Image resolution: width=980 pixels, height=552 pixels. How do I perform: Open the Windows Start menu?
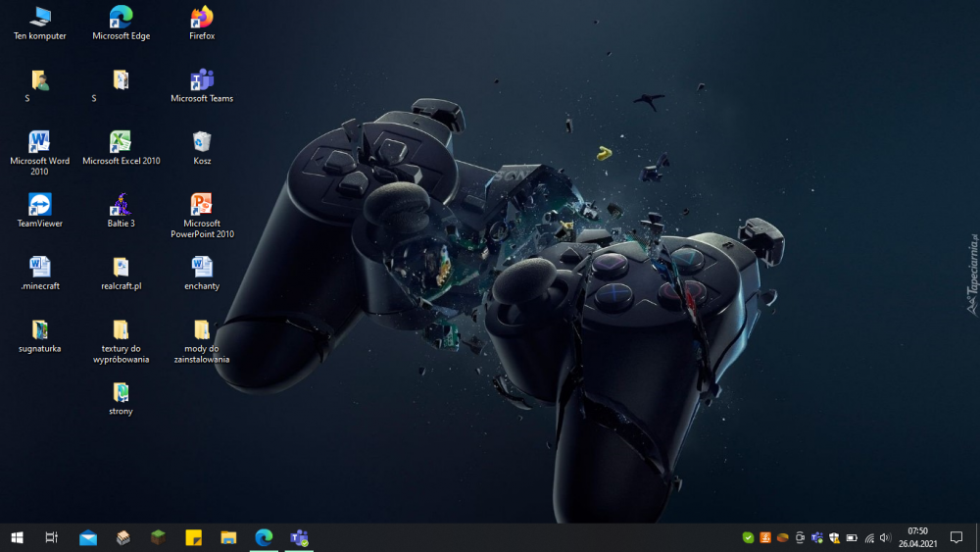click(x=17, y=537)
